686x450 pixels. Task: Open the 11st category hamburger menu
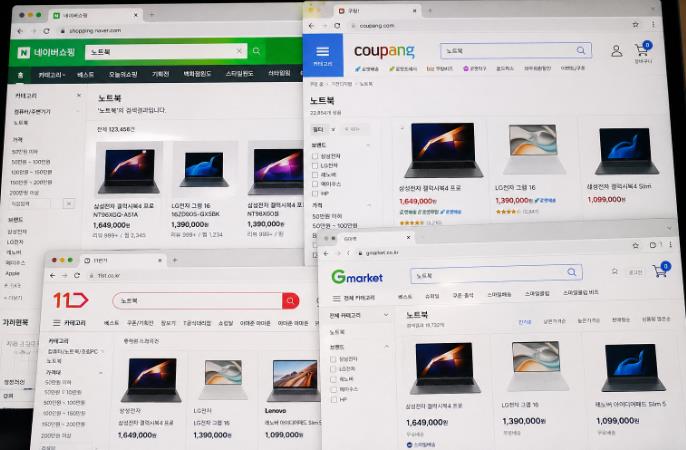pyautogui.click(x=56, y=323)
